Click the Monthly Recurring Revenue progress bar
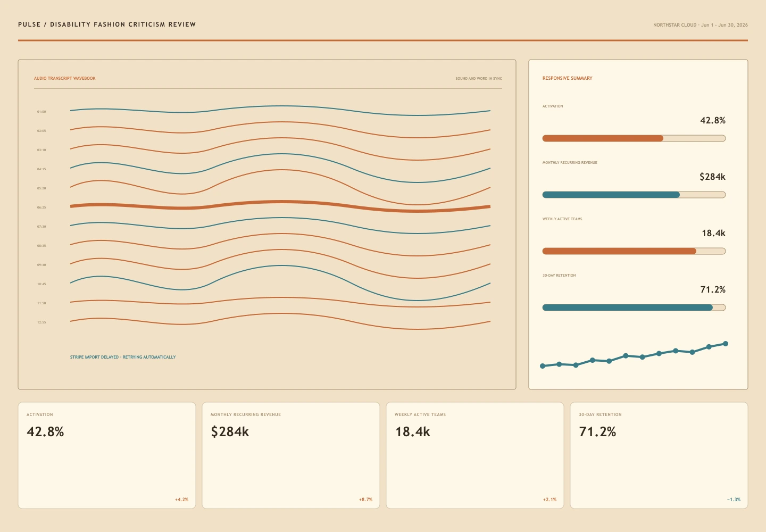Viewport: 766px width, 532px height. point(634,195)
